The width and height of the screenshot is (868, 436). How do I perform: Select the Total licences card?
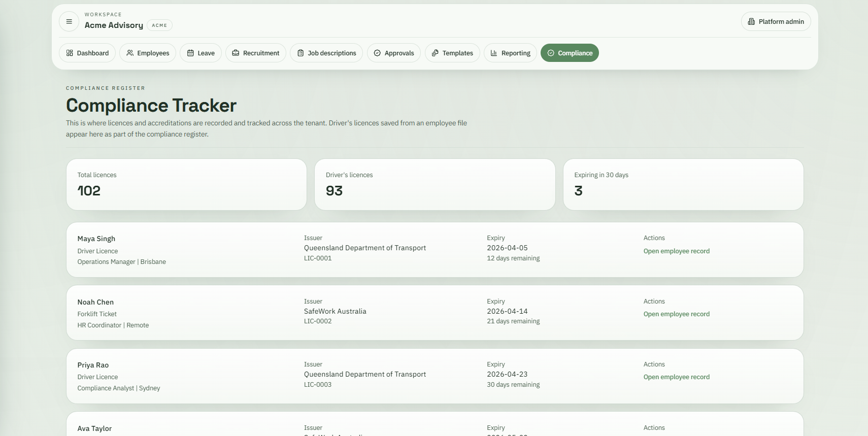click(186, 185)
